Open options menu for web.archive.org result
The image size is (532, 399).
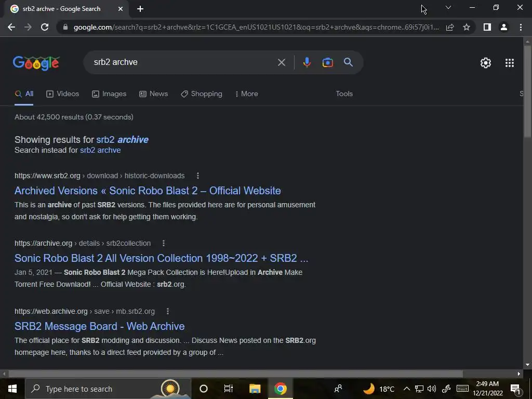point(168,311)
